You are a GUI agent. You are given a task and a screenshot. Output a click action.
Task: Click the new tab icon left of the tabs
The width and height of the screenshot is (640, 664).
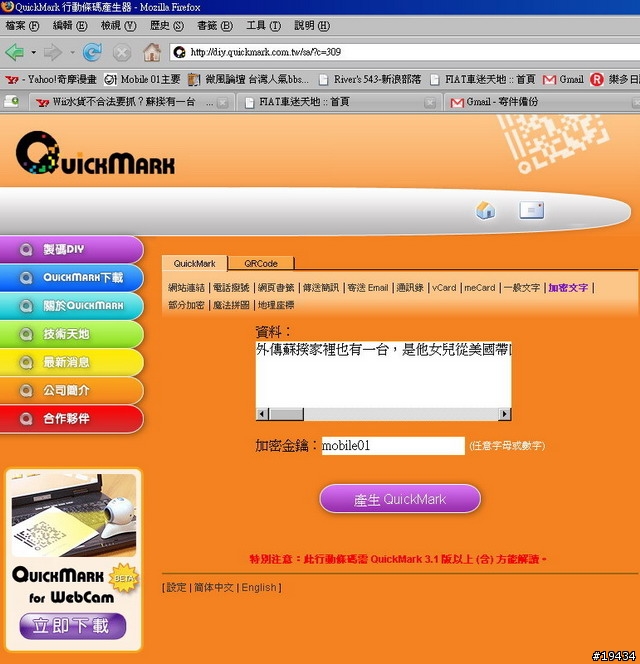pos(11,101)
